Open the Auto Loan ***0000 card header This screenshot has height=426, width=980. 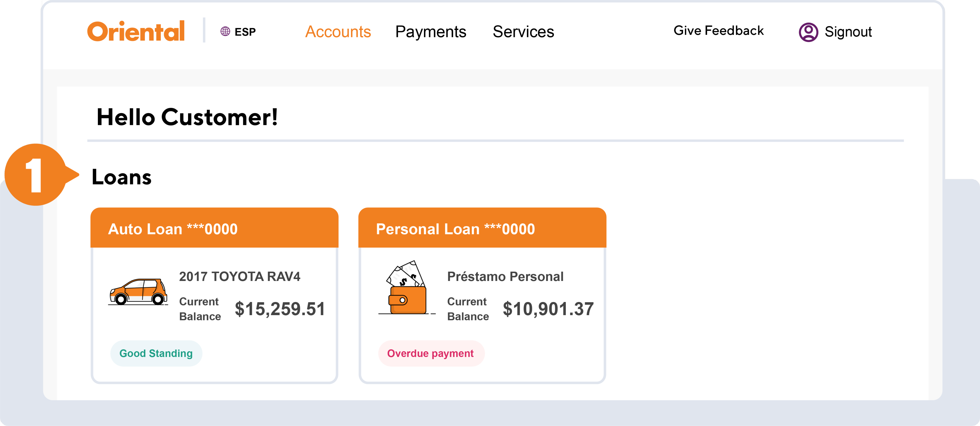(214, 229)
